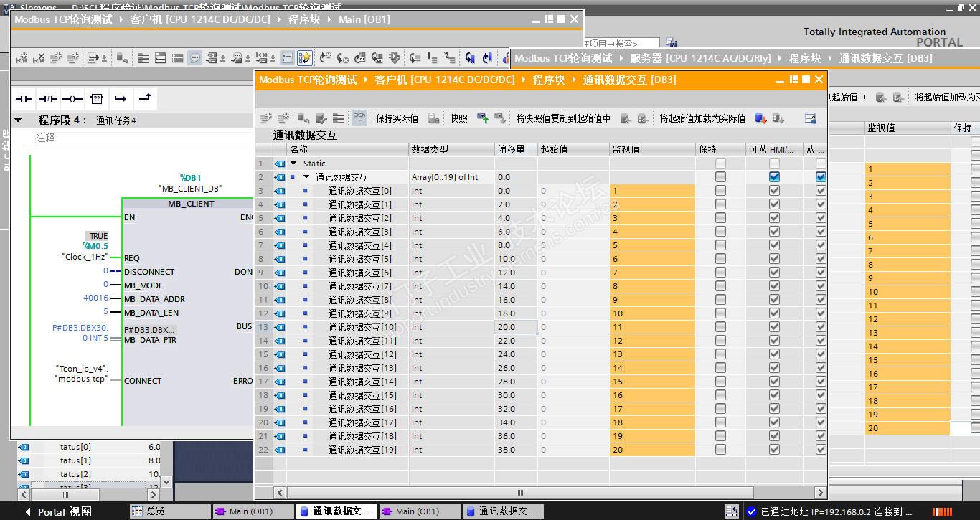Toggle 保持 checkbox for 通讯数据交互[19]
This screenshot has width=980, height=520.
(720, 450)
